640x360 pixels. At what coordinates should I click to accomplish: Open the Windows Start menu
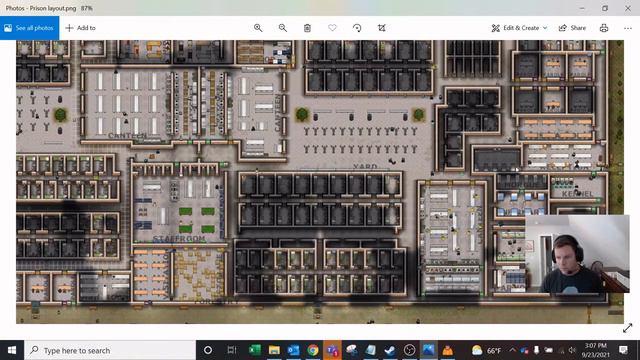tap(12, 350)
